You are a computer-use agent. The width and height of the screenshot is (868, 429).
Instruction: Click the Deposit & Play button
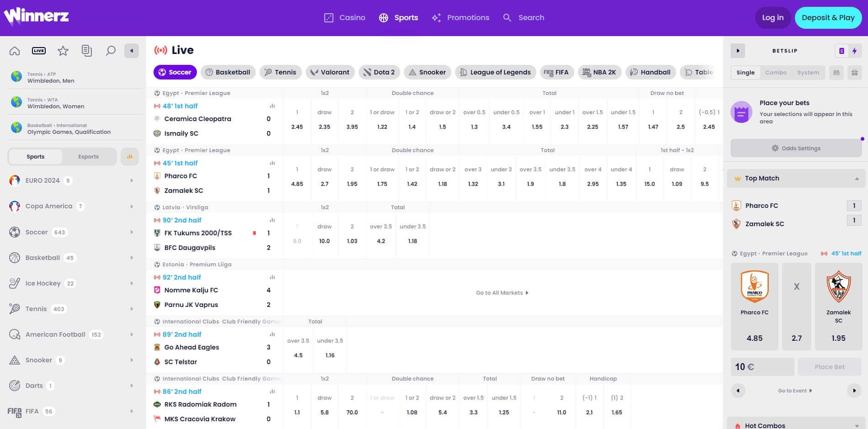click(x=828, y=17)
